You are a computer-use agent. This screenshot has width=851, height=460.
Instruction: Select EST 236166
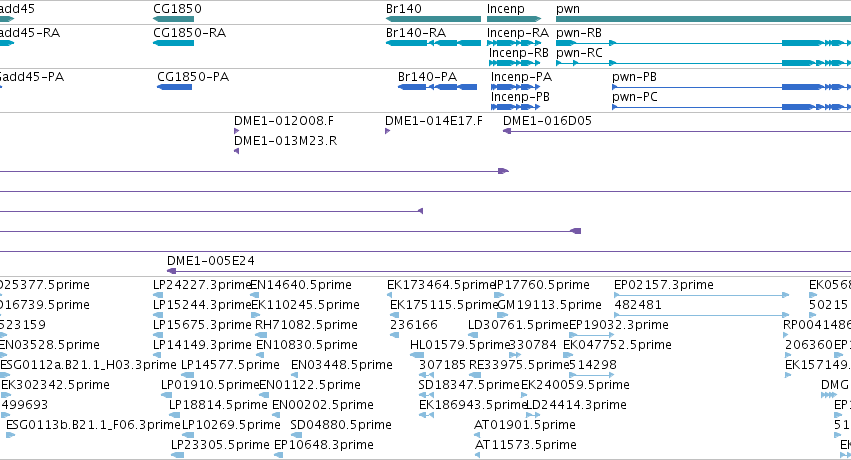pos(395,335)
